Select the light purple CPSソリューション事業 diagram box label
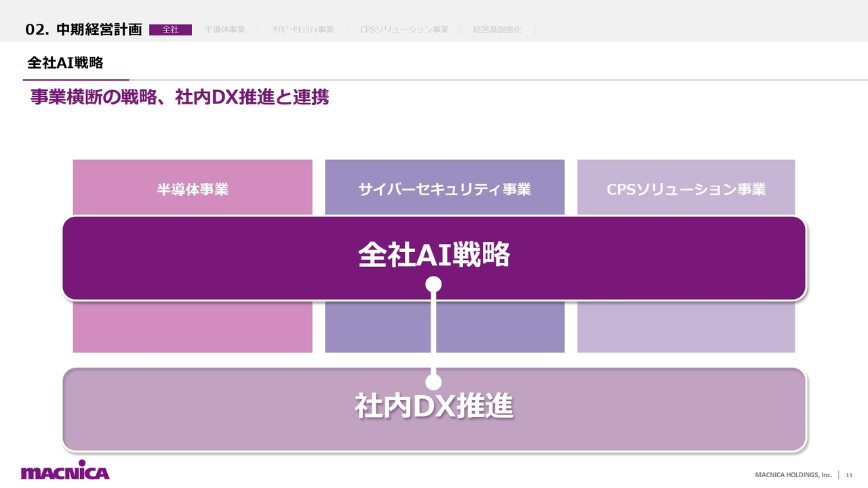The image size is (868, 488). (686, 190)
